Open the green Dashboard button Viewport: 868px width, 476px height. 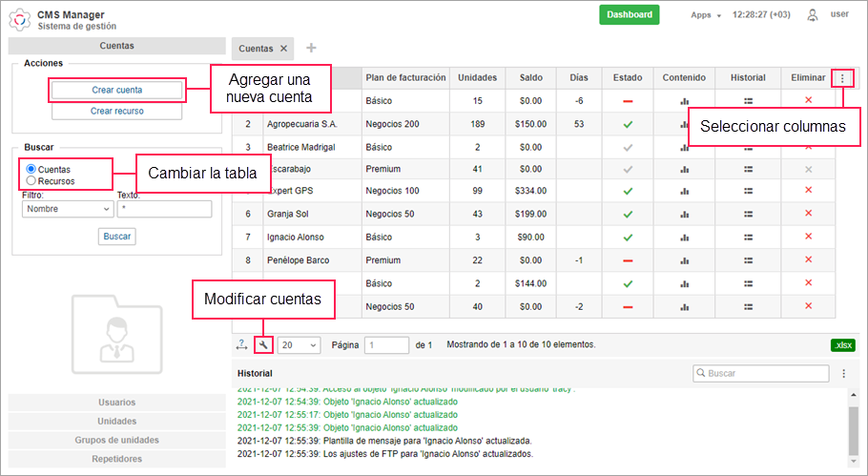pos(629,15)
